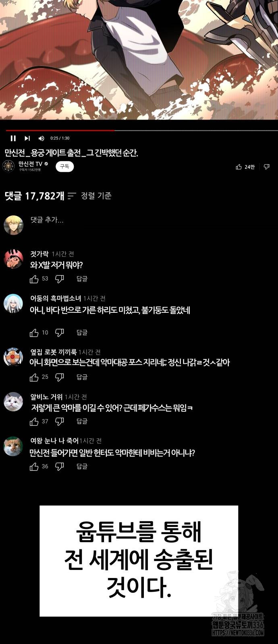Open the 정렬 기준 sort menu
This screenshot has width=278, height=644.
[x=89, y=196]
